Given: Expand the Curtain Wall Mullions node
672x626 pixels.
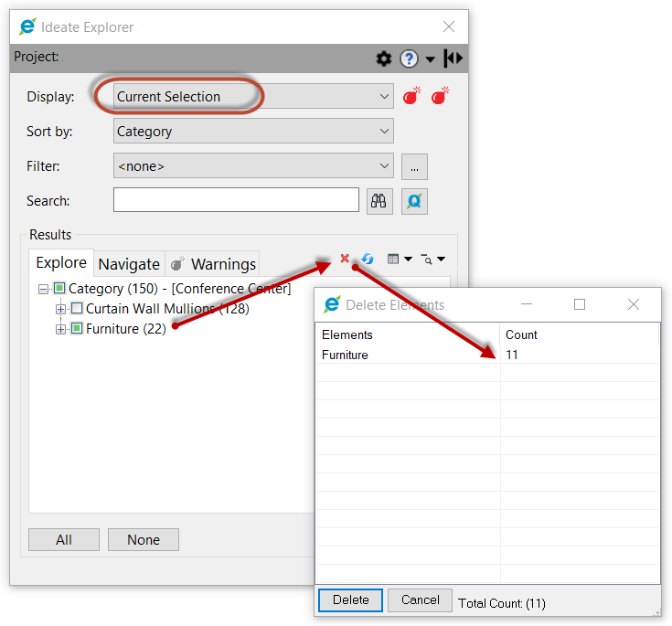Looking at the screenshot, I should (x=61, y=309).
